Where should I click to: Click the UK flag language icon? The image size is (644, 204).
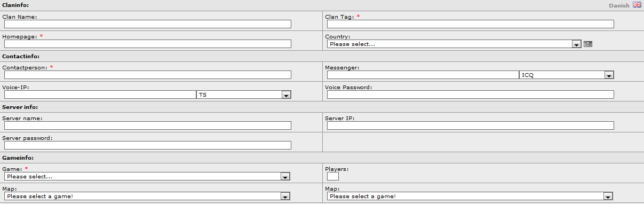tap(637, 4)
